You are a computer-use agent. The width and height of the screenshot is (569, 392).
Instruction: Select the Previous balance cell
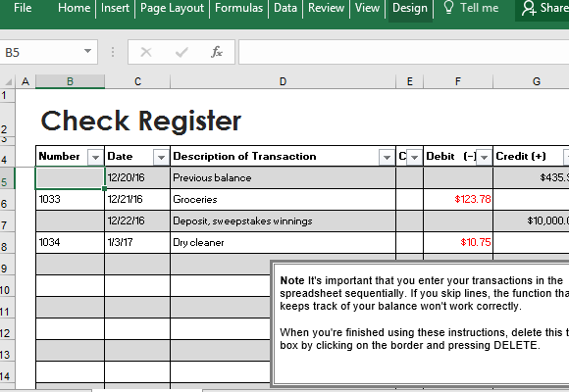(x=284, y=177)
